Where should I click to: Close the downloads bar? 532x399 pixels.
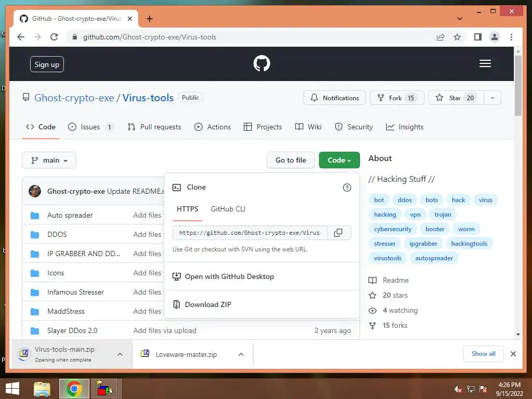(x=513, y=354)
